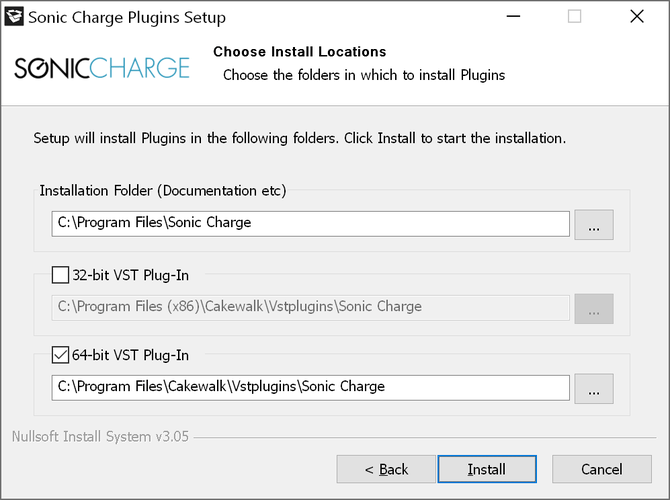Image resolution: width=670 pixels, height=500 pixels.
Task: Minimize the setup window
Action: pyautogui.click(x=513, y=17)
